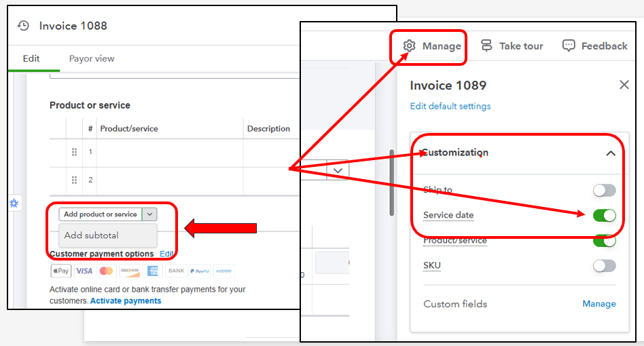Open the Feedback dialog
Viewport: 644px width, 346px height.
(x=594, y=46)
